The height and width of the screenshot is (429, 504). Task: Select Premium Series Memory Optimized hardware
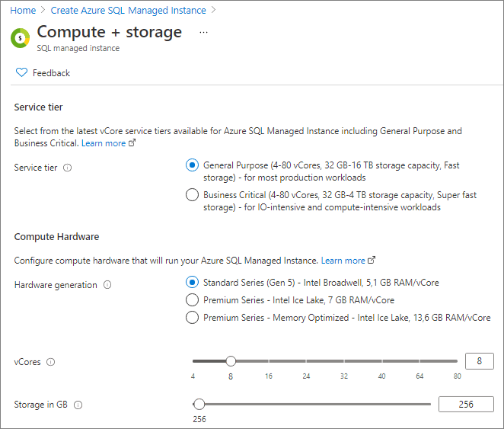193,318
